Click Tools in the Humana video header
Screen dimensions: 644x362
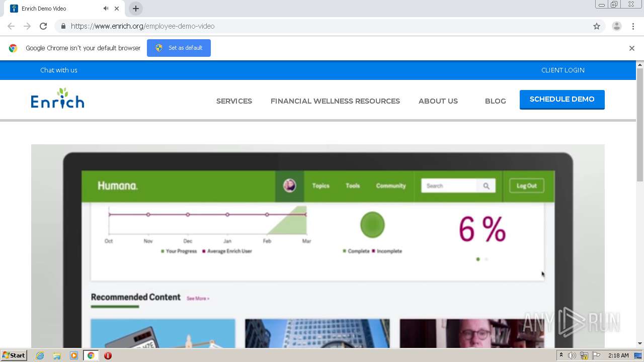pyautogui.click(x=353, y=186)
